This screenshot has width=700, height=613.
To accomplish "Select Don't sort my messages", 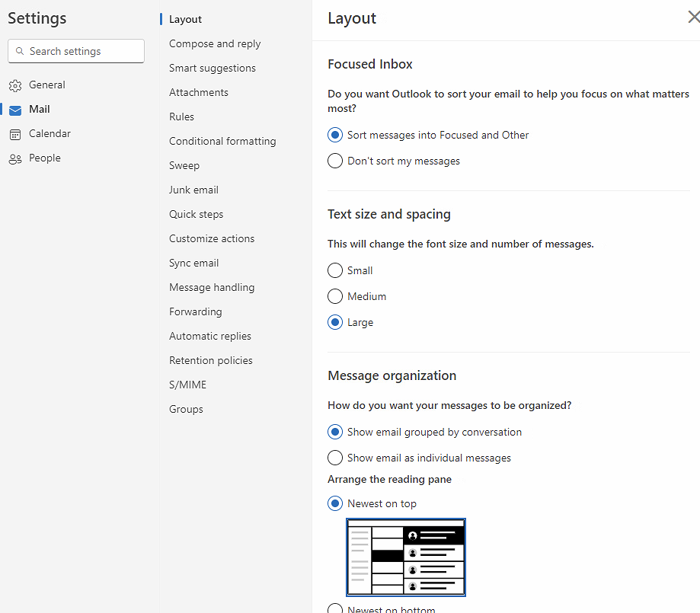I will pyautogui.click(x=335, y=161).
